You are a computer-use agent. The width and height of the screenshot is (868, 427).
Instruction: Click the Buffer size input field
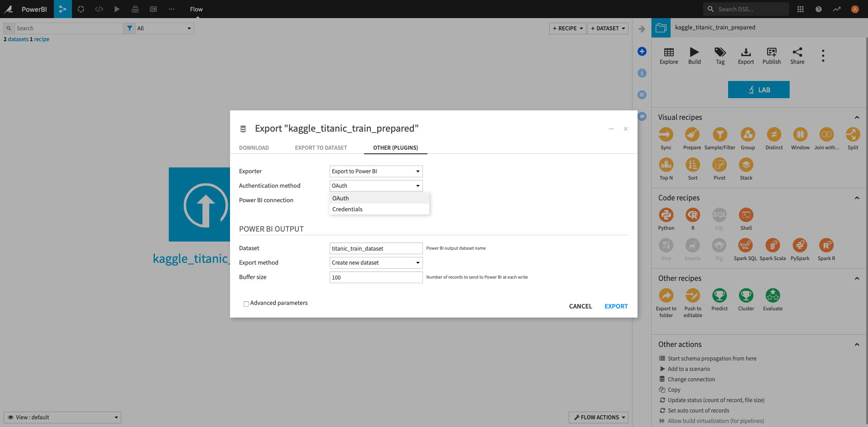[376, 277]
